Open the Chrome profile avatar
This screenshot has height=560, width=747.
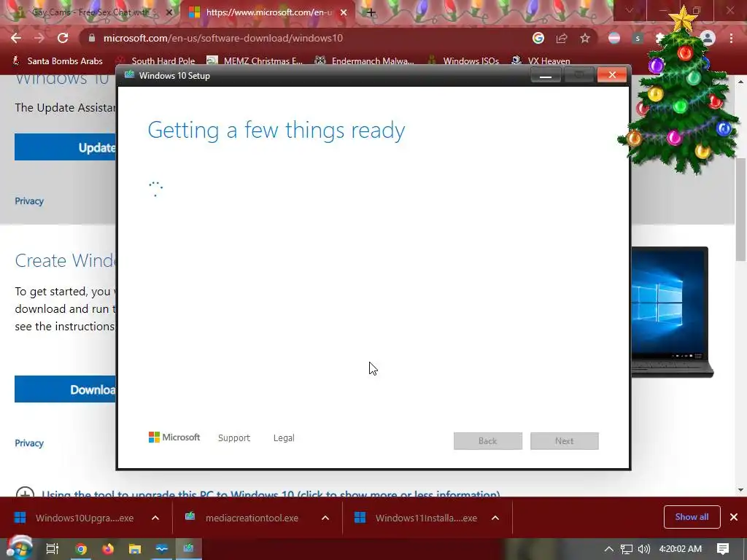(x=708, y=38)
